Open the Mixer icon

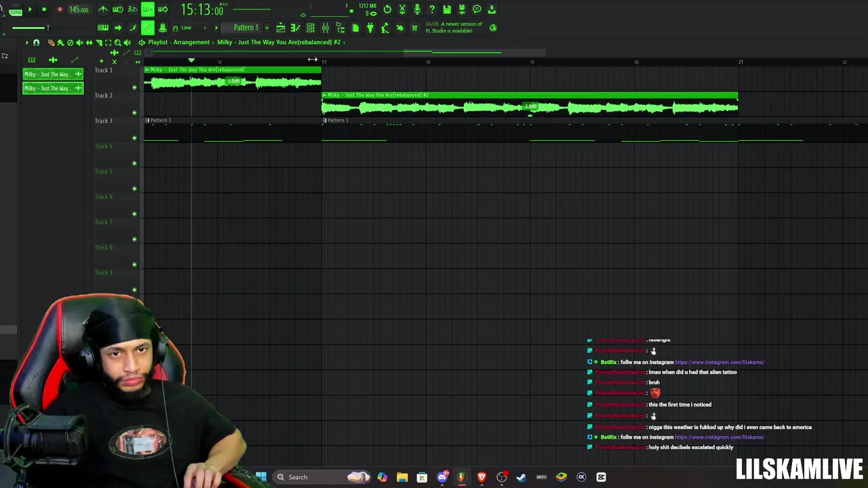click(325, 28)
